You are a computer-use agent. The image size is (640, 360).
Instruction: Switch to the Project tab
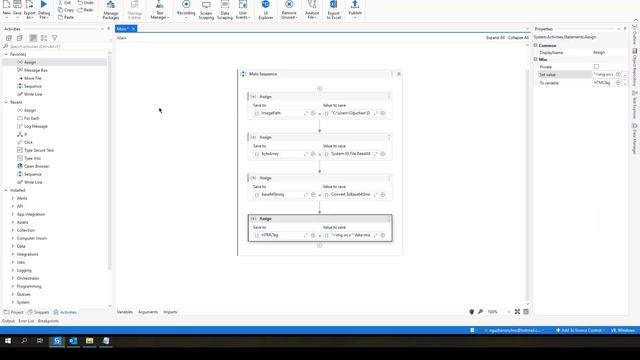(13, 312)
